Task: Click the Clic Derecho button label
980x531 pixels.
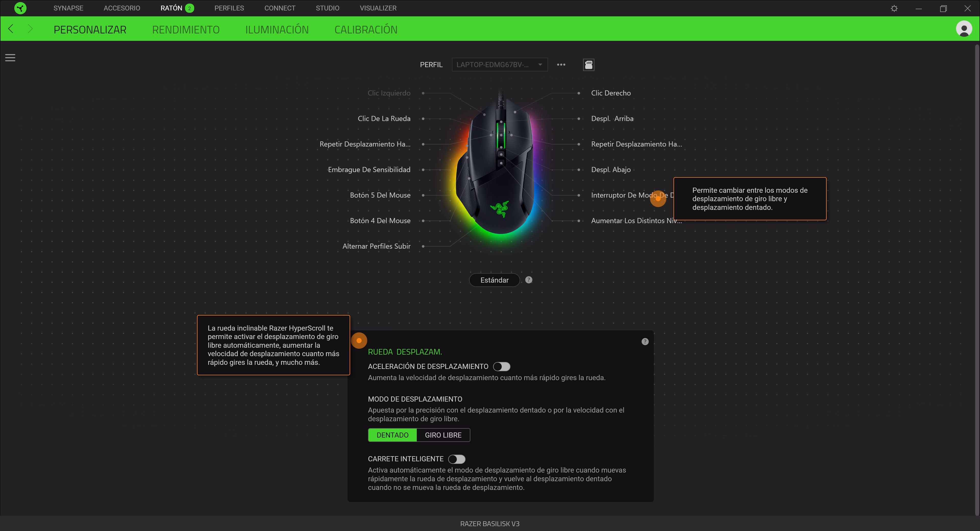Action: point(611,93)
